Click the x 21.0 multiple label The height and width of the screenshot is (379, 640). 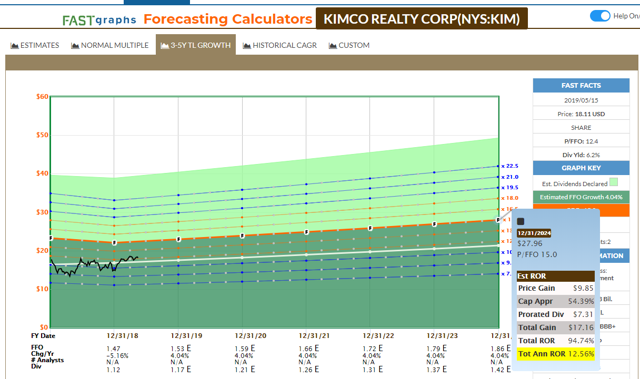[x=510, y=177]
